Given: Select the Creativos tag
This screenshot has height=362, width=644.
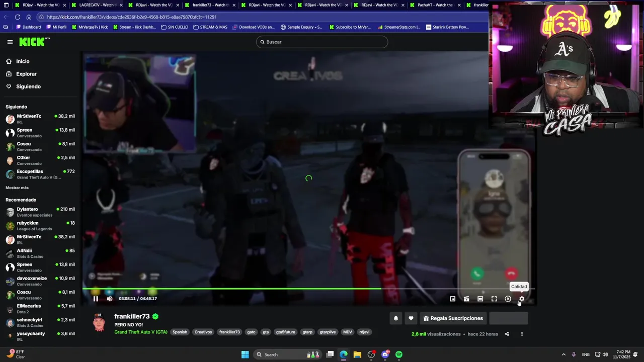Looking at the screenshot, I should pyautogui.click(x=203, y=332).
